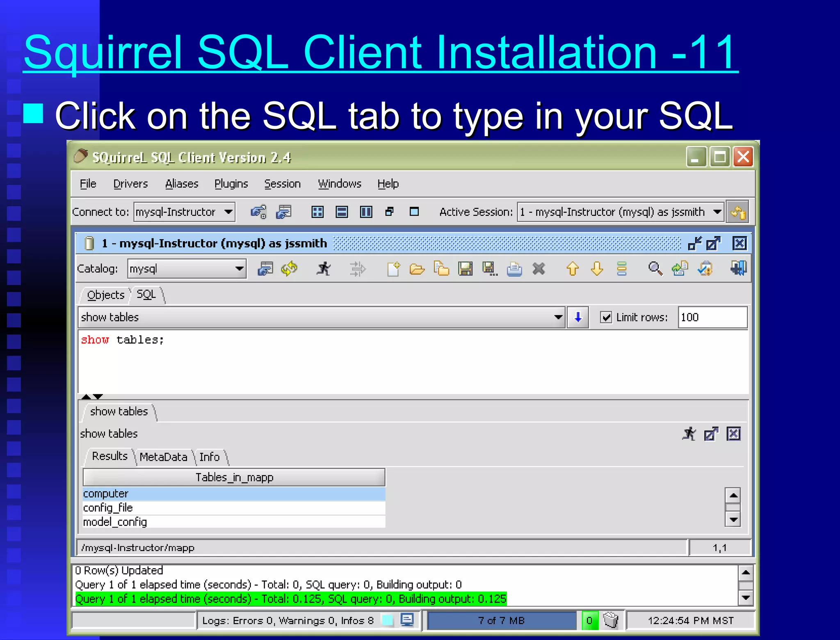This screenshot has height=640, width=840.
Task: Click in the SQL editor text area
Action: click(x=413, y=362)
